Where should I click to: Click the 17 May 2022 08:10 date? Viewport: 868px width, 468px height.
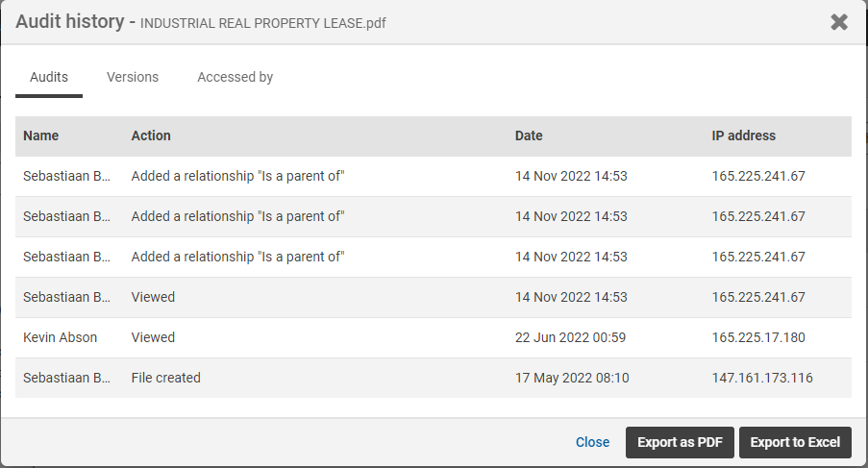pyautogui.click(x=572, y=378)
